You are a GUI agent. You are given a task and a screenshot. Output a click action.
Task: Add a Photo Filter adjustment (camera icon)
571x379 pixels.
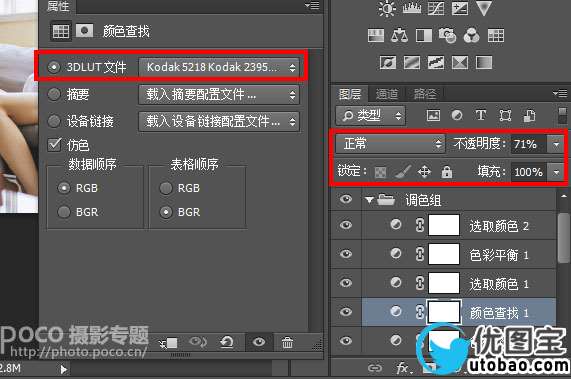(x=447, y=35)
